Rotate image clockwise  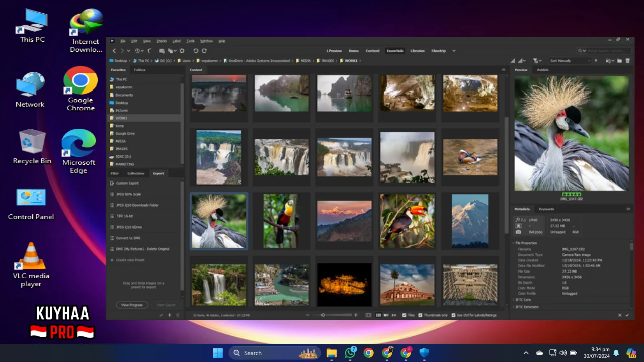point(204,51)
